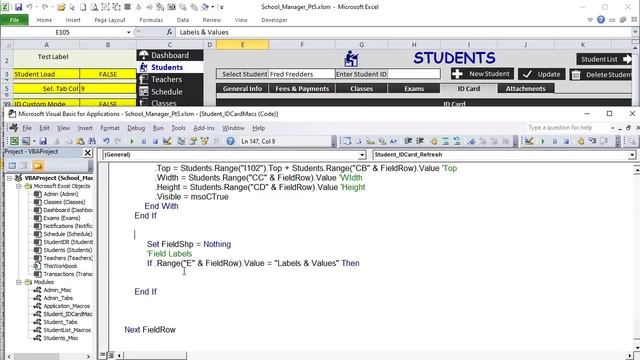Open Student_IDCard_Refresh procedure dropdown

[x=632, y=155]
